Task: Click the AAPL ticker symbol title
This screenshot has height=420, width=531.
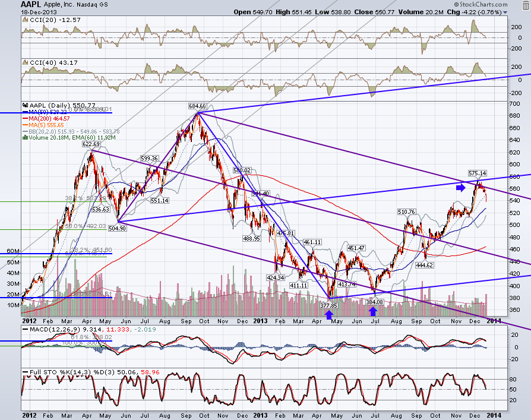Action: pos(31,4)
